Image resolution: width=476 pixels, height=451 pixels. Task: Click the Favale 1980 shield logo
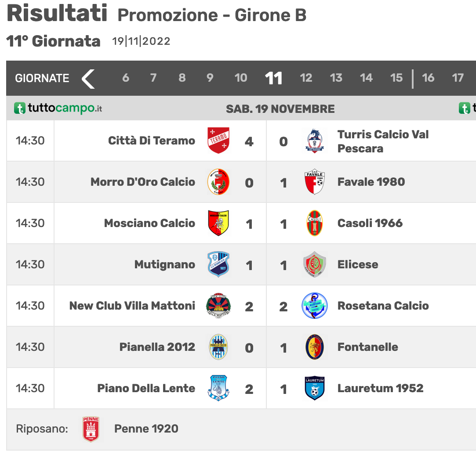[315, 182]
